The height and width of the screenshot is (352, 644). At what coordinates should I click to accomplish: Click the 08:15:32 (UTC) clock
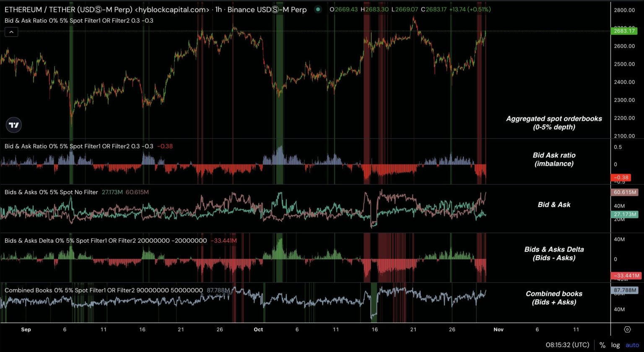pyautogui.click(x=568, y=345)
